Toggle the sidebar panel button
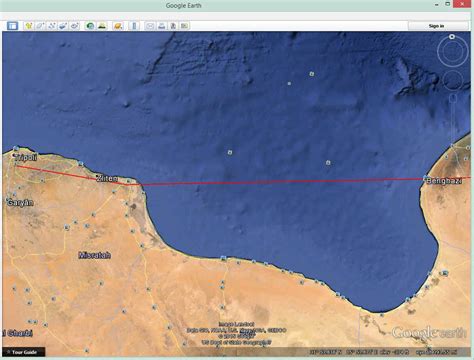 pos(13,26)
